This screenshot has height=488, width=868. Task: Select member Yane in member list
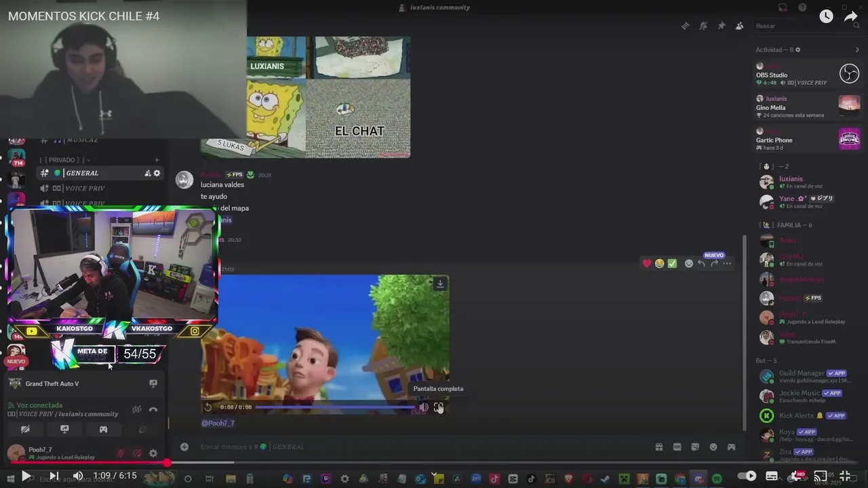pyautogui.click(x=808, y=201)
